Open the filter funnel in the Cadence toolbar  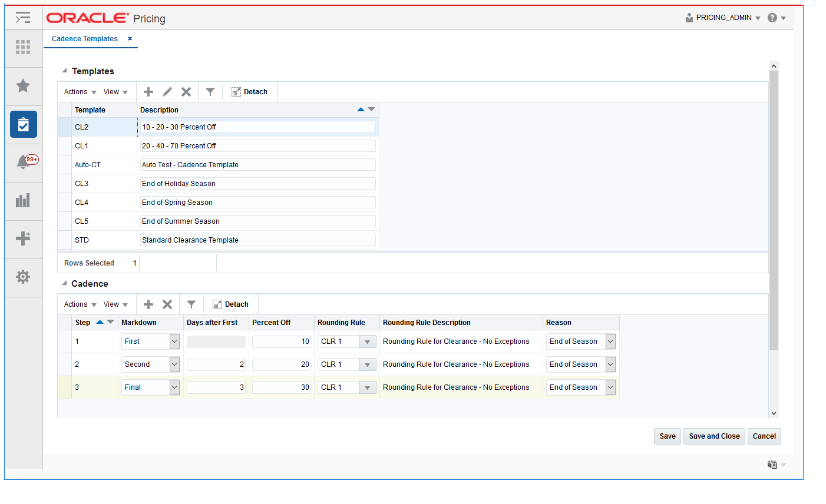pyautogui.click(x=191, y=304)
